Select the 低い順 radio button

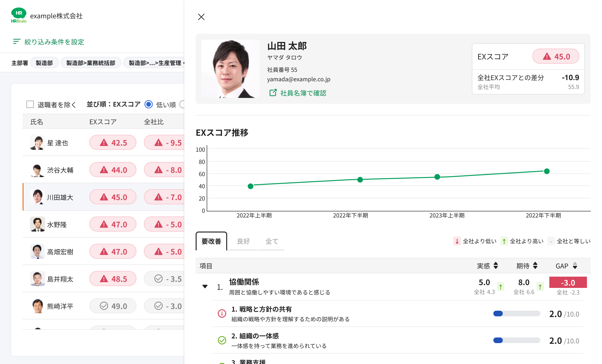coord(149,105)
